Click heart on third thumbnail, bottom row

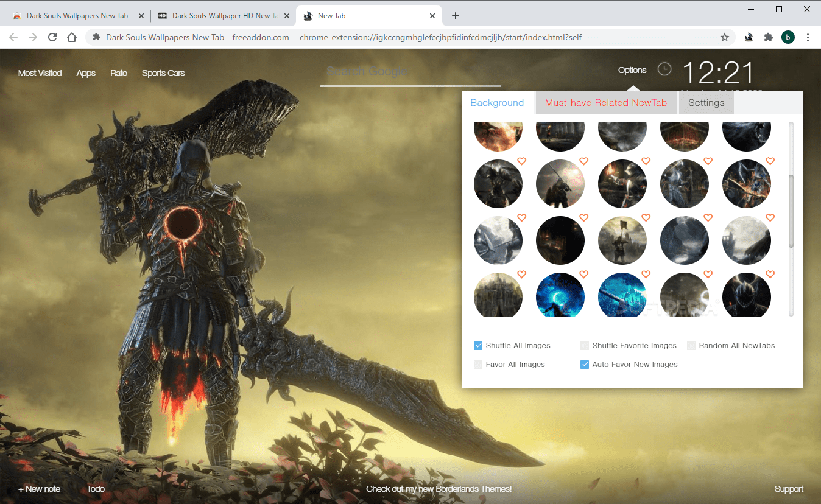tap(646, 275)
